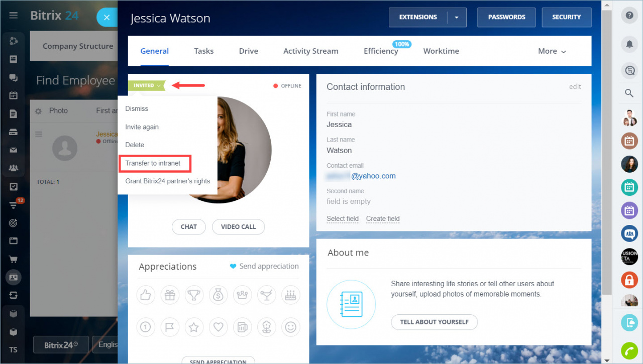The width and height of the screenshot is (643, 364).
Task: Click the SECURITY button
Action: click(x=567, y=17)
